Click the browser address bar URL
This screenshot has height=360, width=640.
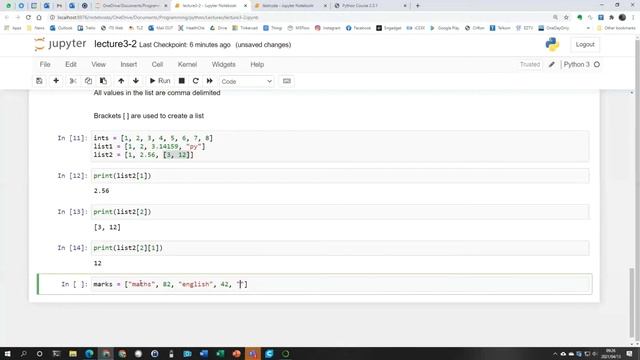[x=158, y=18]
